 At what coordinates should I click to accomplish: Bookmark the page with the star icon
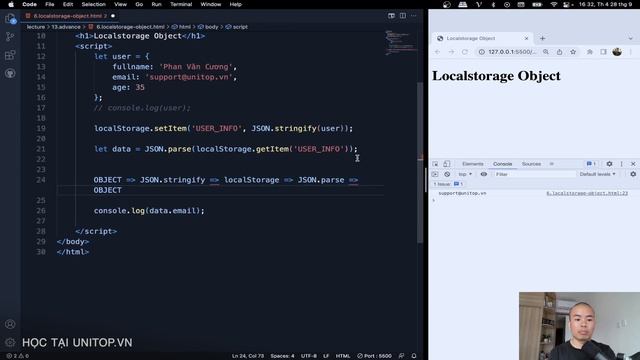pos(573,52)
